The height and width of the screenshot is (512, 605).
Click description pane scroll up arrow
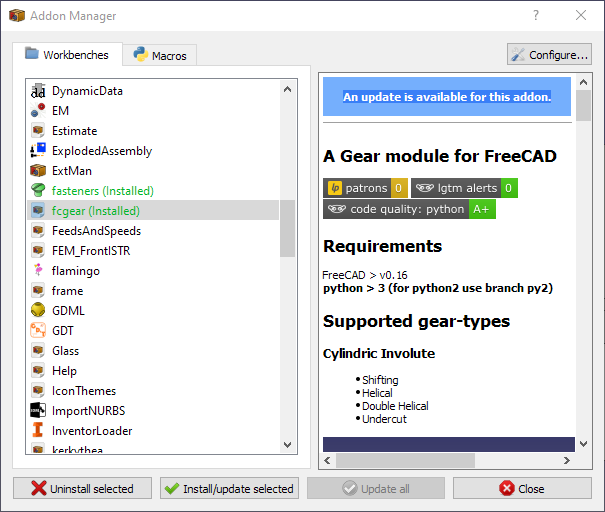583,82
